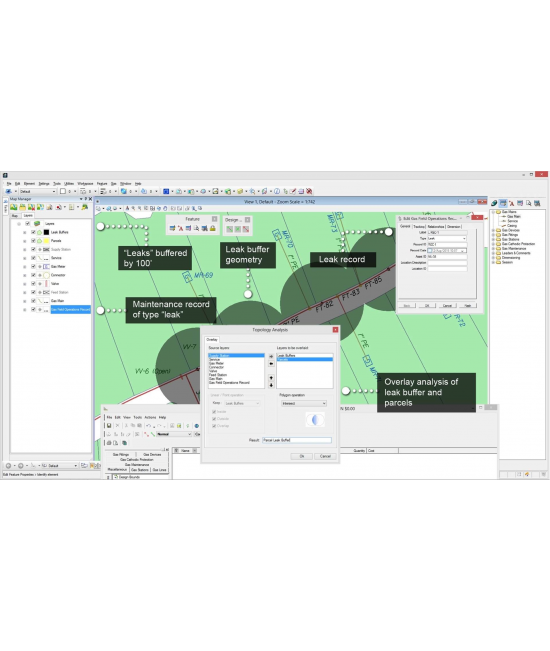Image resolution: width=550 pixels, height=651 pixels.
Task: Click the eraser-like icon above the feature tree
Action: point(494,203)
